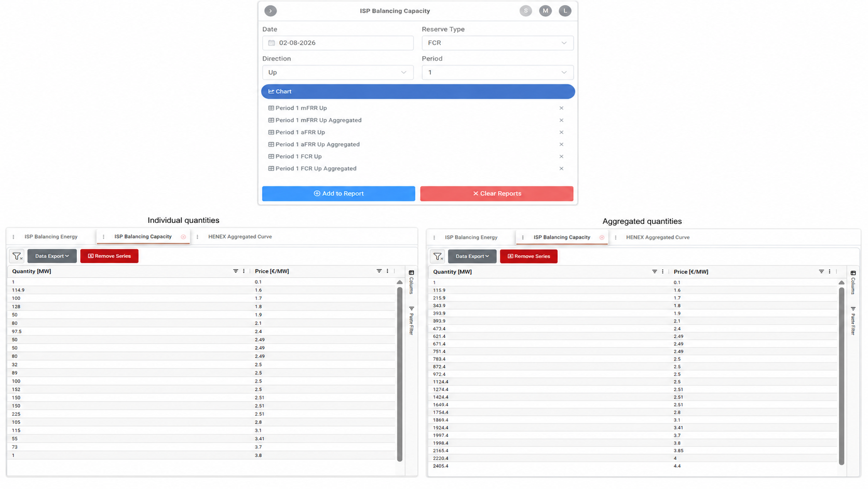
Task: Select the M size circle button
Action: (x=545, y=11)
